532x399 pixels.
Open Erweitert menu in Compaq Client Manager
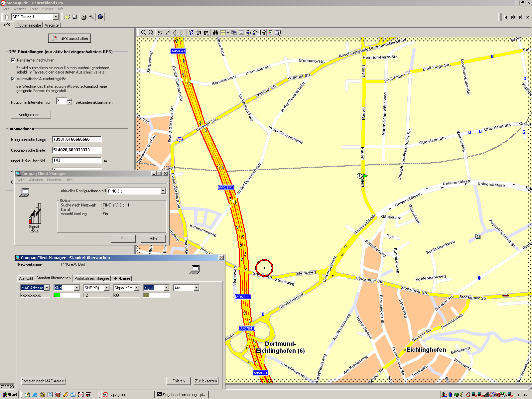(x=54, y=180)
